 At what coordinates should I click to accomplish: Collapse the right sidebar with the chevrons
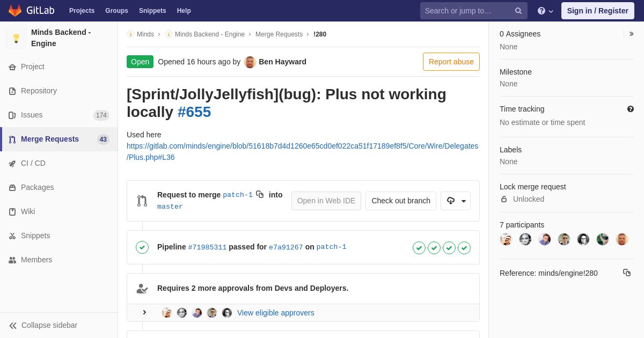tap(631, 34)
